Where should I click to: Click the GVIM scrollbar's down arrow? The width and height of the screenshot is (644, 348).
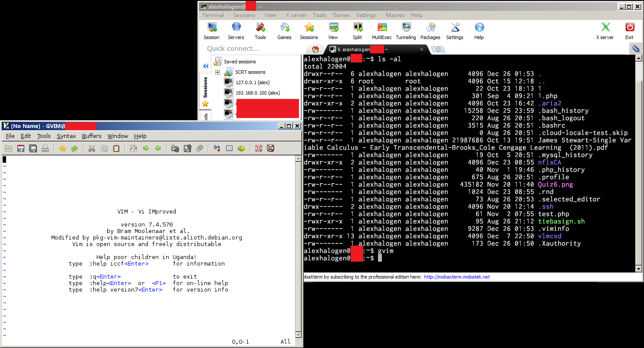click(x=298, y=335)
